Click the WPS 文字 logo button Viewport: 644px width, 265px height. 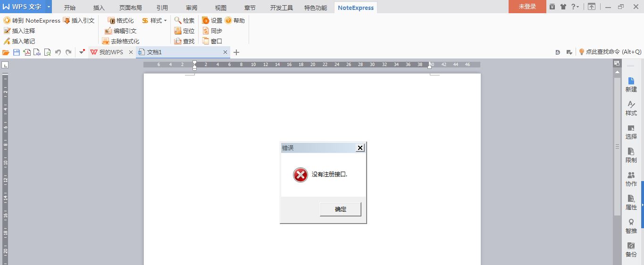[22, 7]
